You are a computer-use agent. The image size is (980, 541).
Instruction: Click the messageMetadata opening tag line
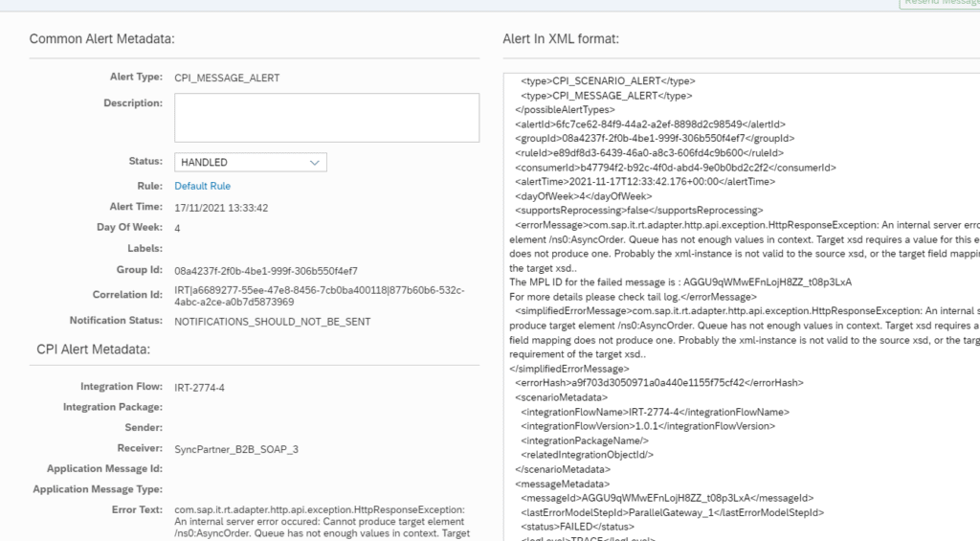[563, 485]
